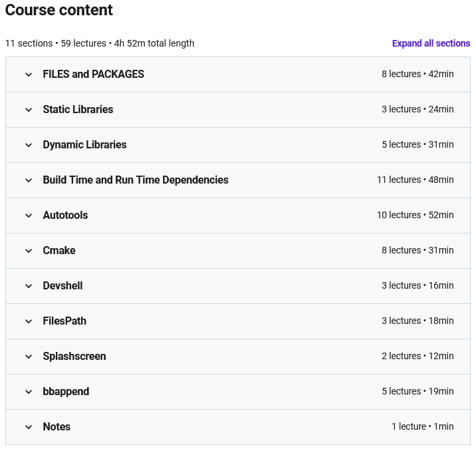
Task: Click the '11 lectures • 48min' summary text
Action: tap(415, 180)
